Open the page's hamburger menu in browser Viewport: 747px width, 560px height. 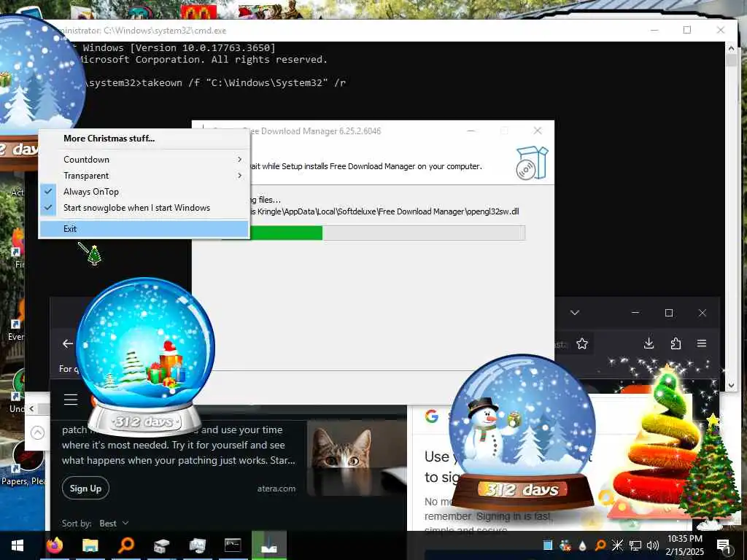(x=71, y=399)
